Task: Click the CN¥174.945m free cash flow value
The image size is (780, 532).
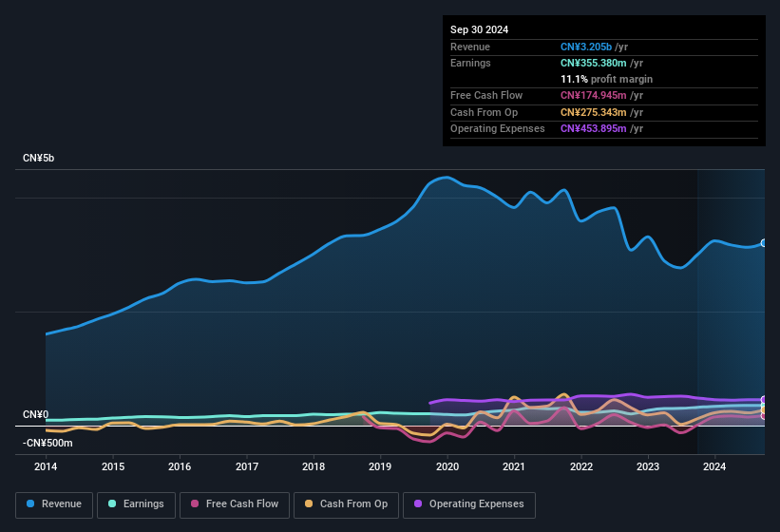Action: [594, 95]
